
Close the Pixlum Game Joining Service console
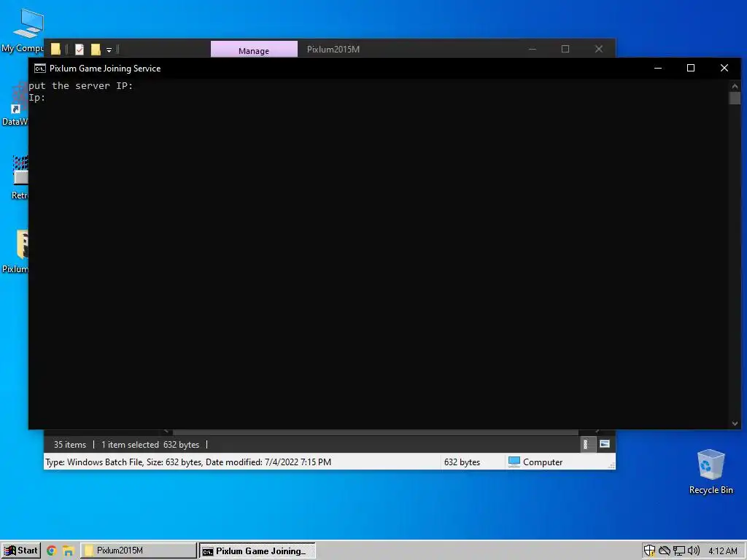click(x=724, y=68)
